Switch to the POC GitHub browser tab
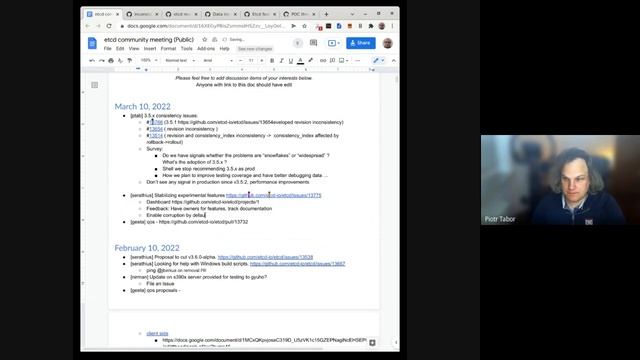 pyautogui.click(x=299, y=14)
